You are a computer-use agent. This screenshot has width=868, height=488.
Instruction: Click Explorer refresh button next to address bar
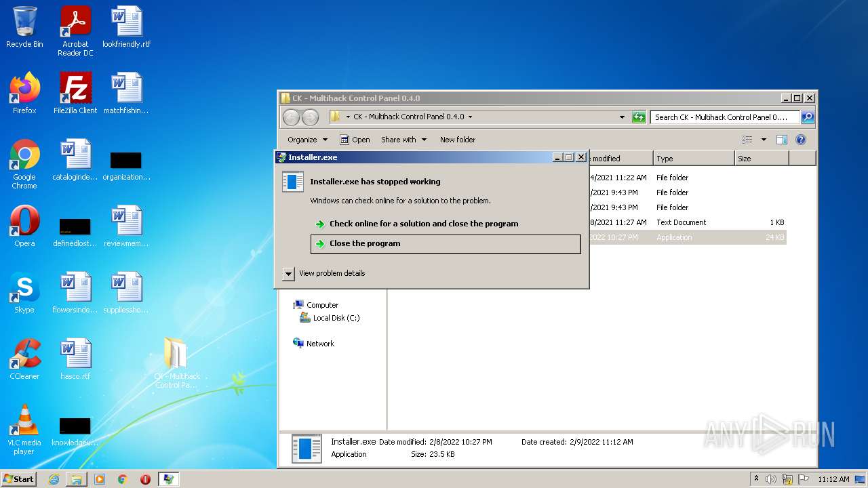pyautogui.click(x=639, y=117)
